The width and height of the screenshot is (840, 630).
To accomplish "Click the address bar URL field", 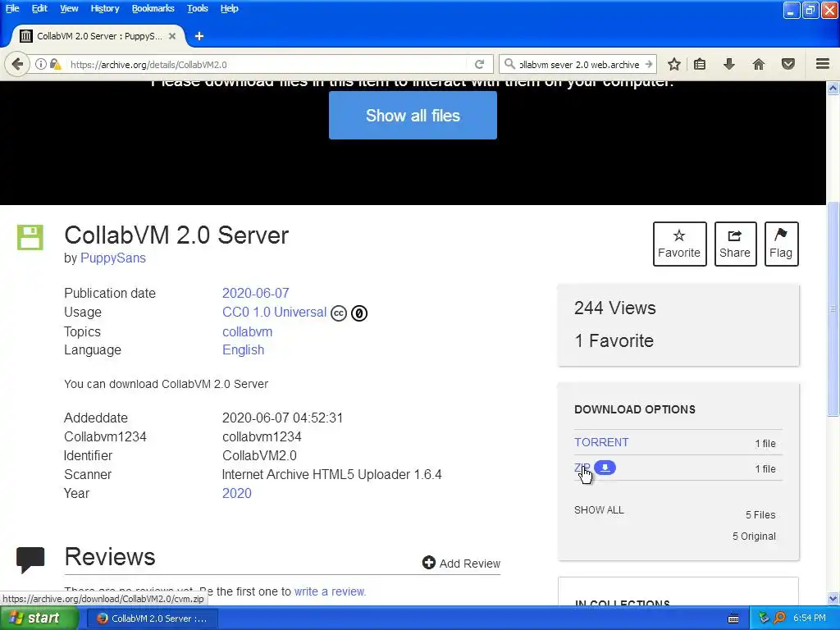I will [267, 64].
